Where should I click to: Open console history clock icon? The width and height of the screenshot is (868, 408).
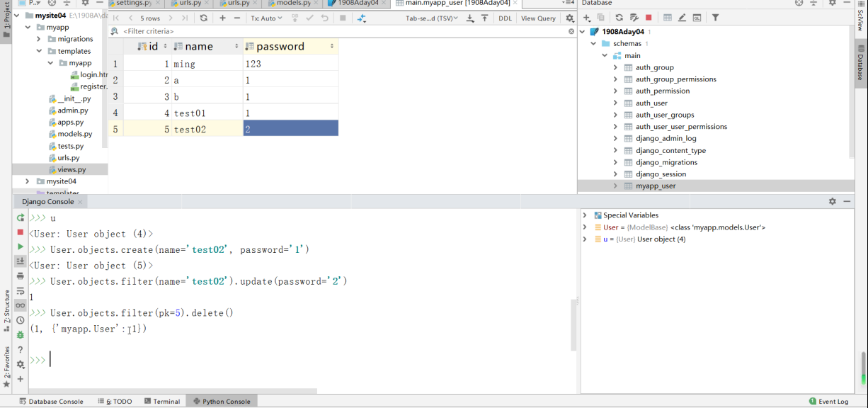[x=21, y=320]
